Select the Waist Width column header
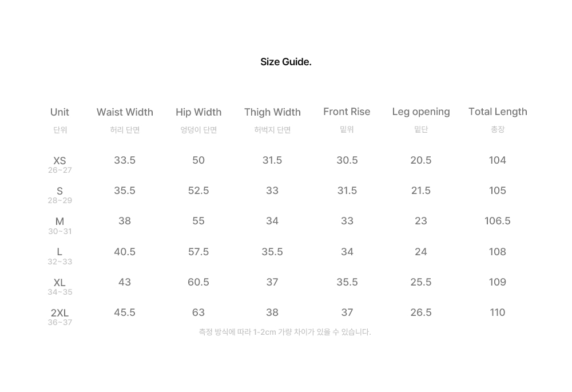Image resolution: width=572 pixels, height=392 pixels. pos(125,112)
